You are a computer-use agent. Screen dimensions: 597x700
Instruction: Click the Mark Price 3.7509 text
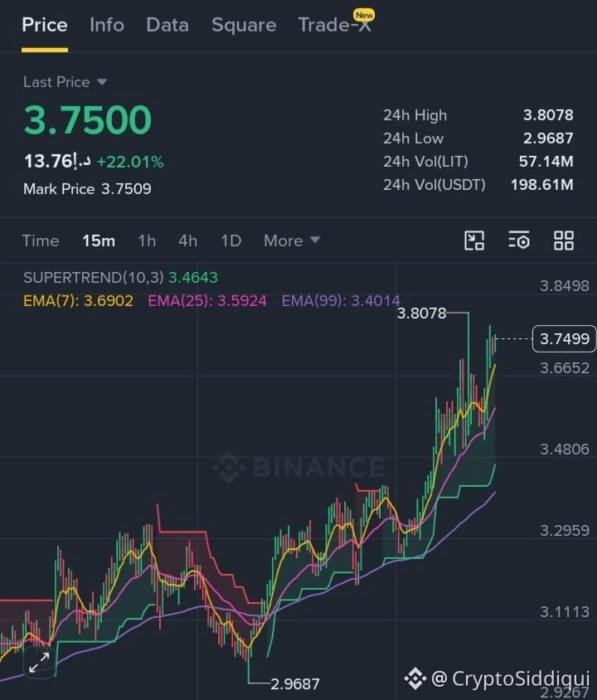87,189
